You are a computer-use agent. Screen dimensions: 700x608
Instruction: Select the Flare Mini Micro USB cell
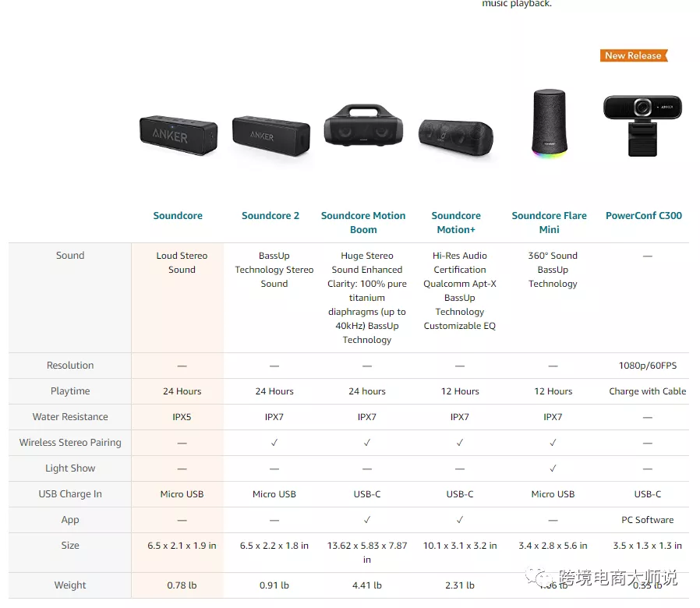click(553, 494)
